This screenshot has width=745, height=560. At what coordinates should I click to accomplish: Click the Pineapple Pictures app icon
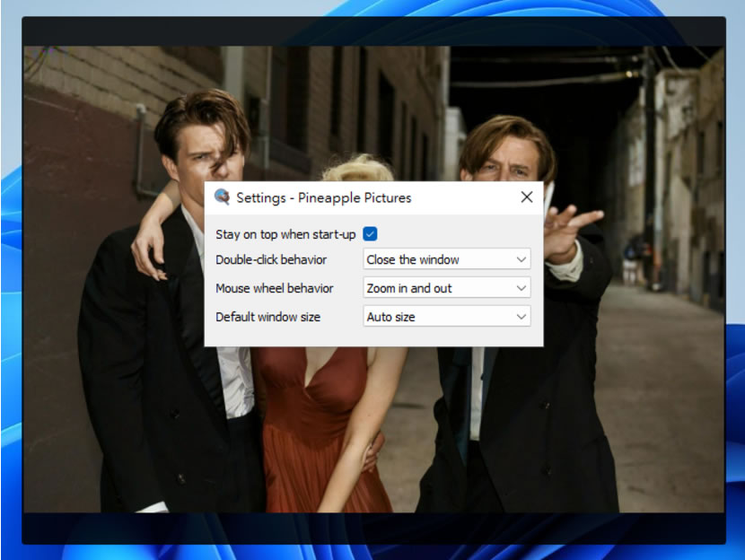222,197
